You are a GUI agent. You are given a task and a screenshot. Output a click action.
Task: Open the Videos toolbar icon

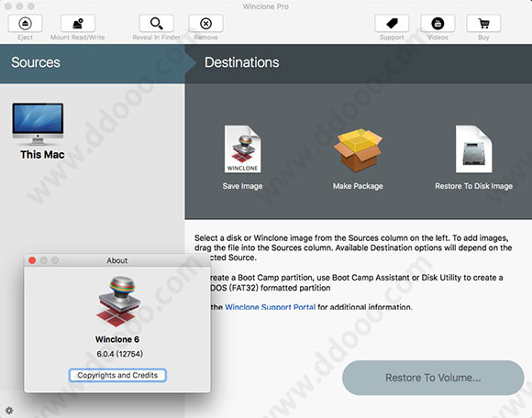point(438,24)
